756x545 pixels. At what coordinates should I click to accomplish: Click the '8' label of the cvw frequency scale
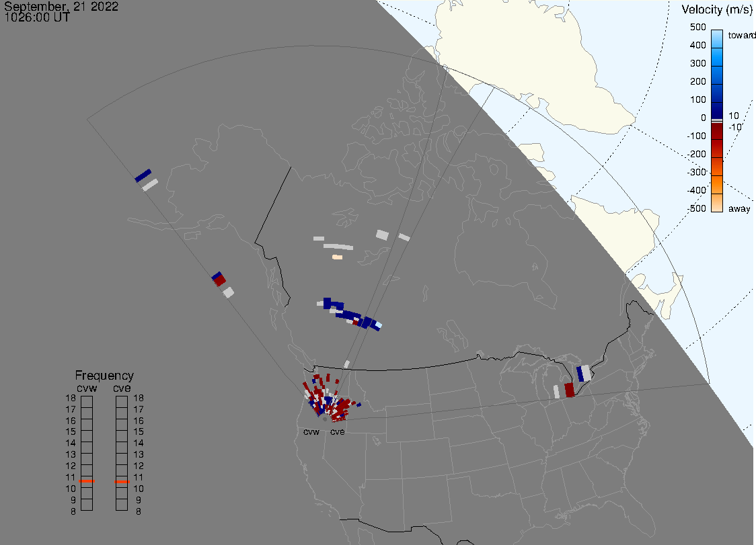pos(73,512)
